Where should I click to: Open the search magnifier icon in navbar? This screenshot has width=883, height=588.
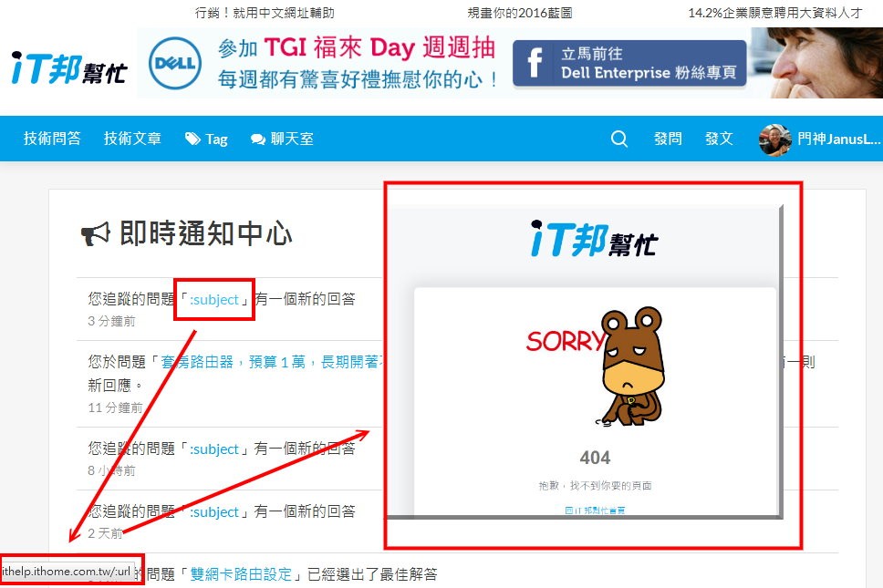[x=618, y=139]
